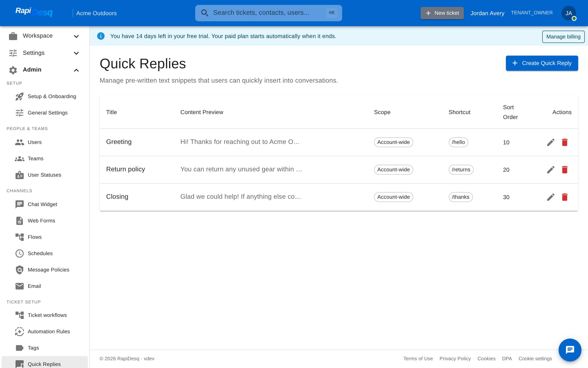Screen dimensions: 588x368
Task: Open Privacy Policy link
Action: pos(455,359)
